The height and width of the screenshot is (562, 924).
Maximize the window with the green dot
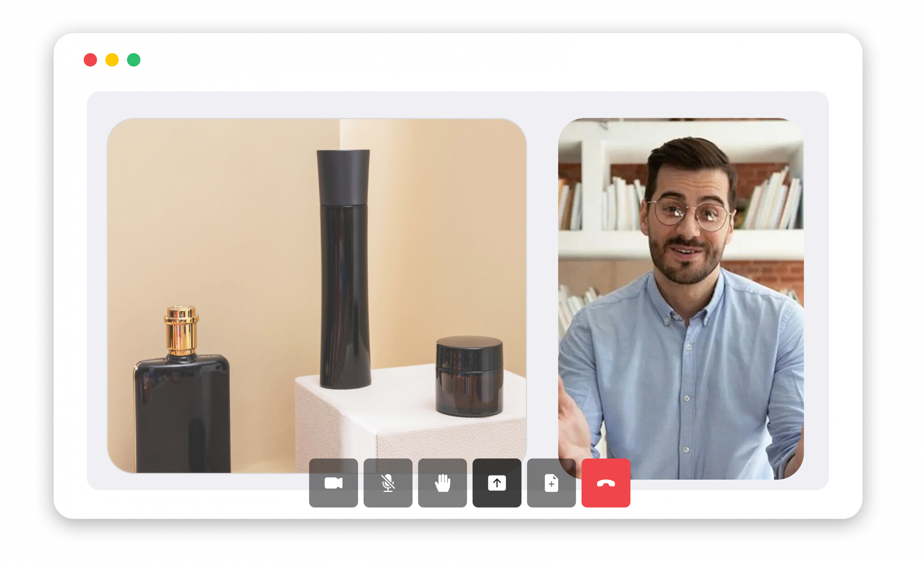[134, 60]
